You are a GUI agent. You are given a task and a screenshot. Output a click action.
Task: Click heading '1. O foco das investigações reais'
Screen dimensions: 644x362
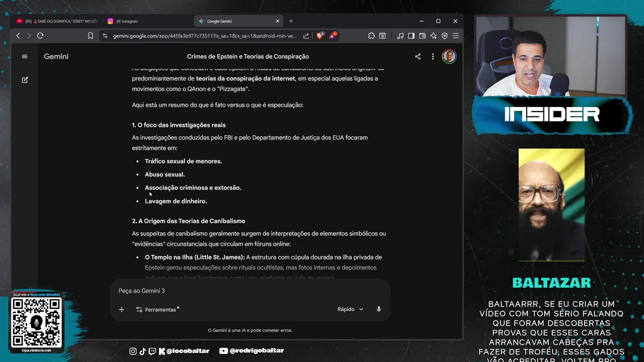(x=179, y=125)
